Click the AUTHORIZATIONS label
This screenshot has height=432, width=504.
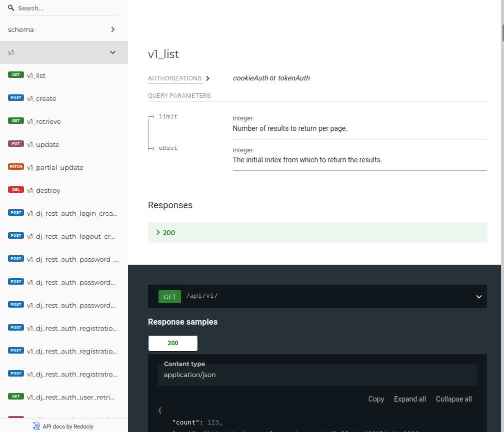(175, 78)
